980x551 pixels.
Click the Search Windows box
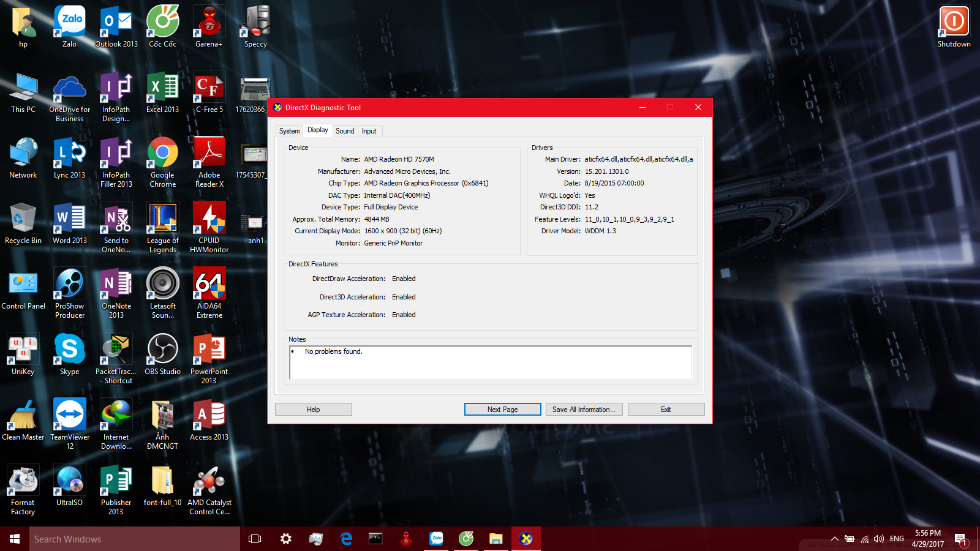(x=135, y=539)
